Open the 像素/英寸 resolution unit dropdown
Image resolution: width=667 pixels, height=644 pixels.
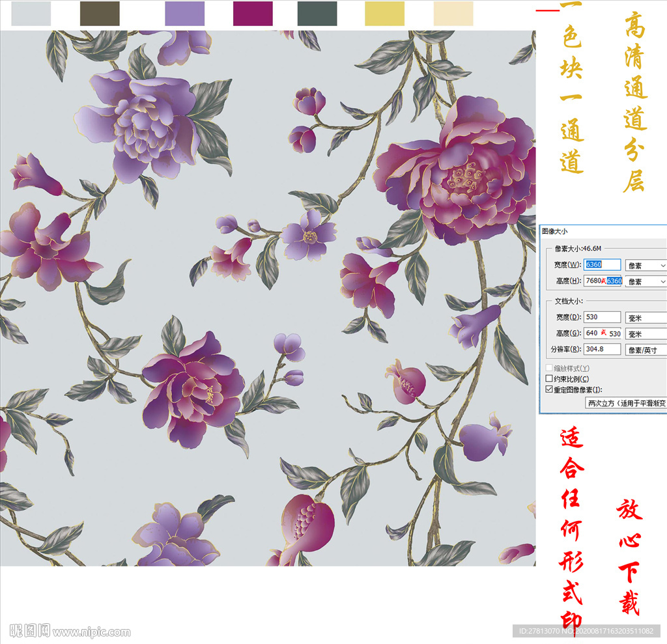point(646,350)
